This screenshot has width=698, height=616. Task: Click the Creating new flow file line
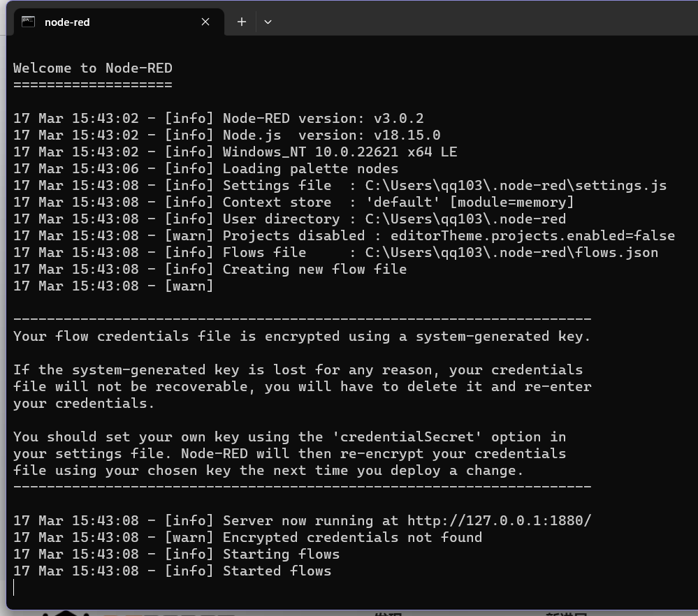click(x=210, y=270)
